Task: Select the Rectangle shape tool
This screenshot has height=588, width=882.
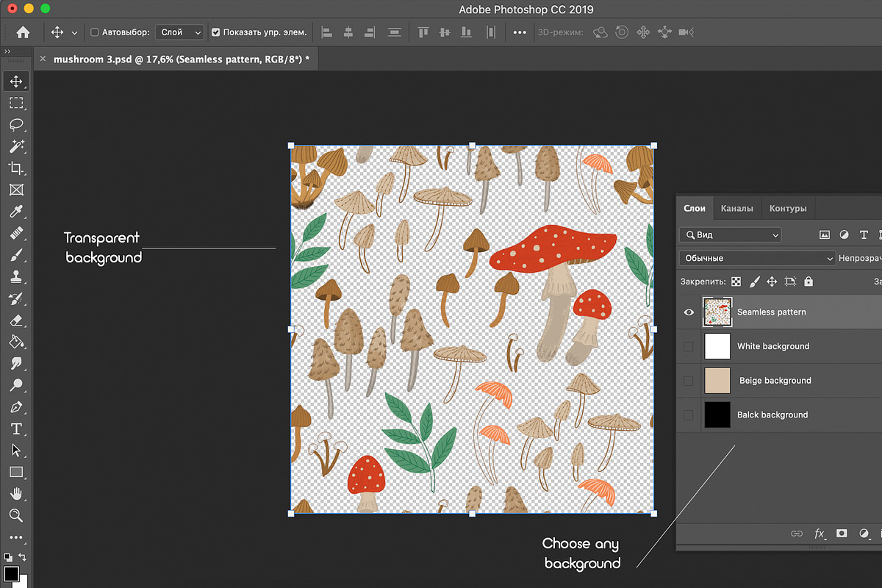Action: (16, 472)
